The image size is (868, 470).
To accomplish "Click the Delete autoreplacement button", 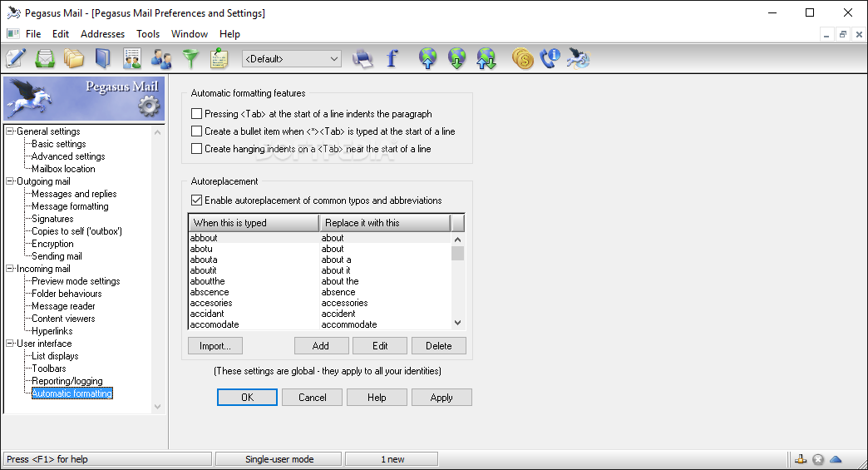I will (438, 345).
